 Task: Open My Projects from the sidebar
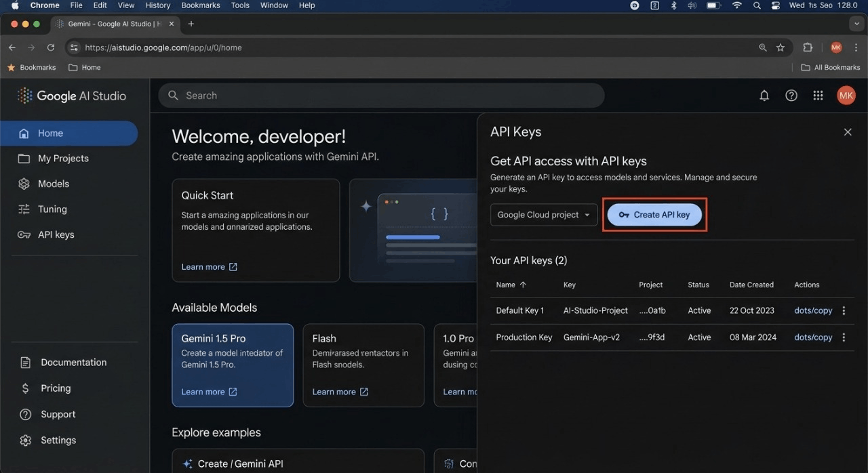pyautogui.click(x=62, y=158)
